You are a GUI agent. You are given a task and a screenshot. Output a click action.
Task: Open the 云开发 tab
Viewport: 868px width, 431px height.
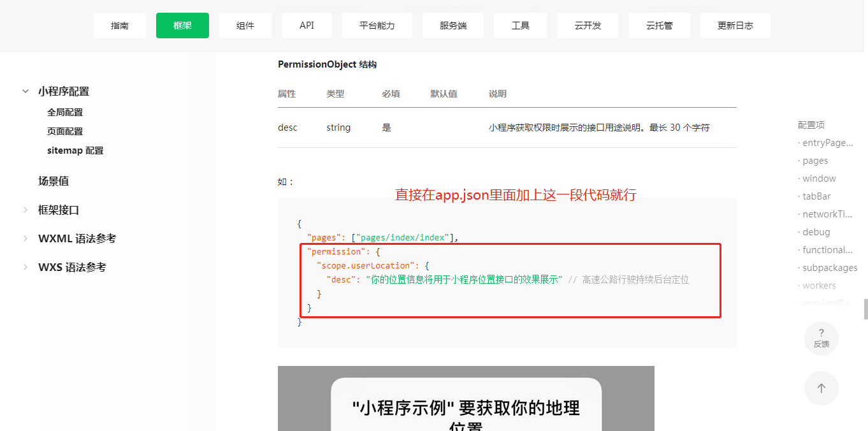coord(588,26)
